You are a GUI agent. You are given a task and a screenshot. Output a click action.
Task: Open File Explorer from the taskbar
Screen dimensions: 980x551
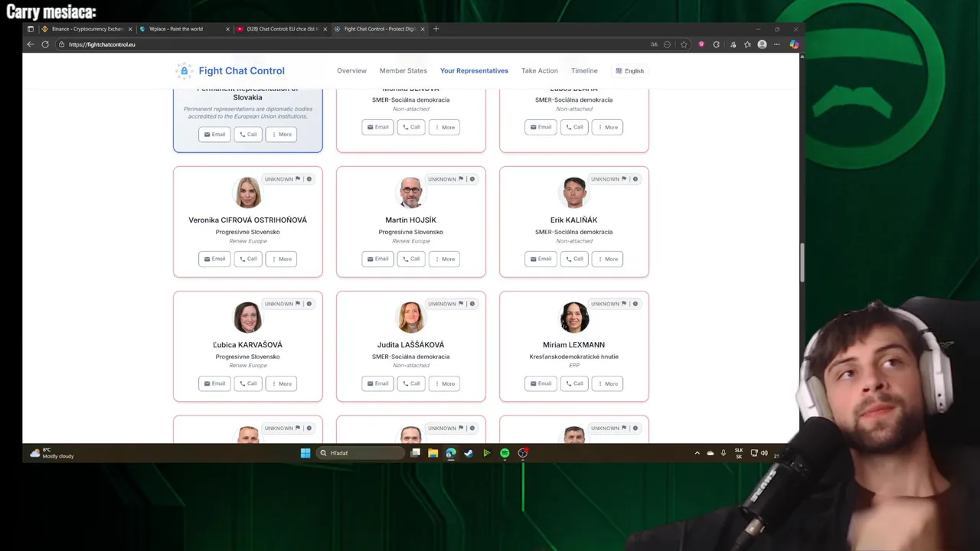[433, 453]
